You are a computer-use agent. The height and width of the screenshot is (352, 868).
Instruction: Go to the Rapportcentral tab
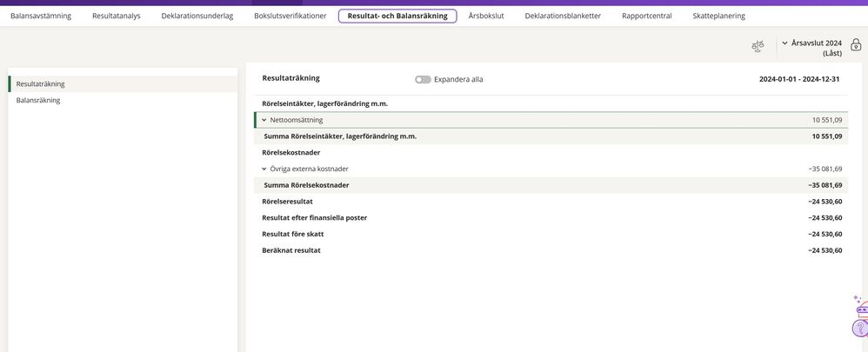(x=646, y=16)
